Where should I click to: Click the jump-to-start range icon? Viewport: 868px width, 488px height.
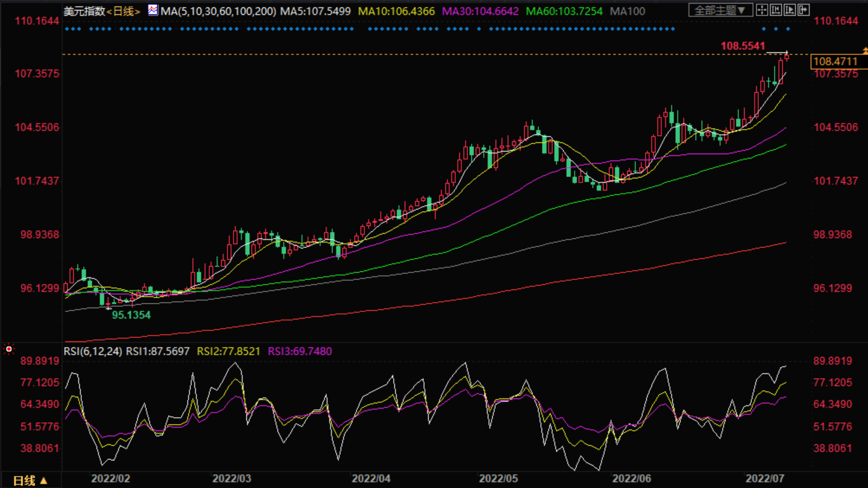click(776, 10)
